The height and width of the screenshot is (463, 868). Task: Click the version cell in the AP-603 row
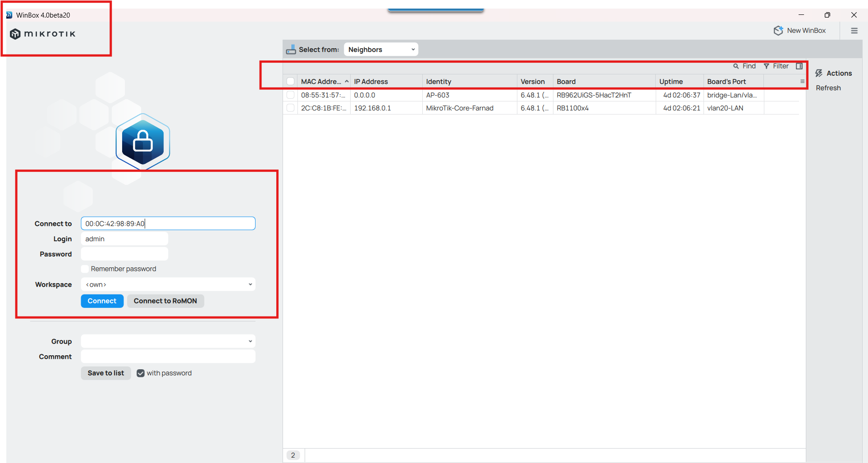coord(535,95)
